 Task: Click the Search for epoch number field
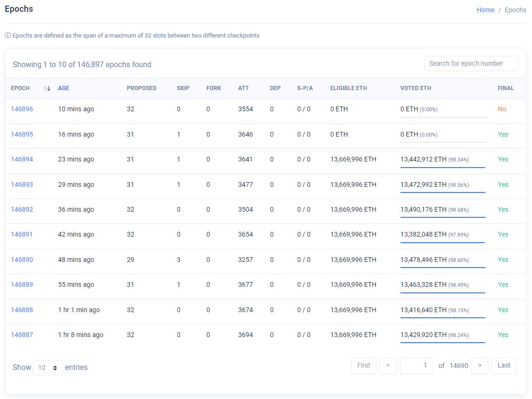[x=471, y=63]
